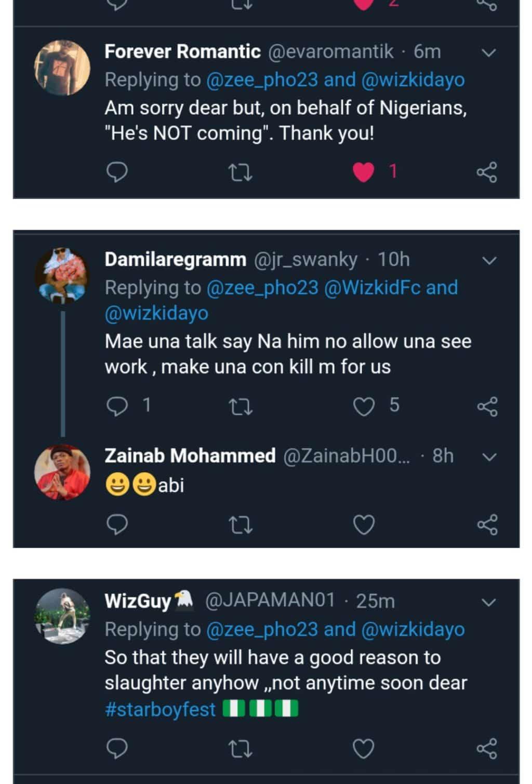Viewport: 532px width, 784px height.
Task: Reply to WizGuy's tweet
Action: pyautogui.click(x=117, y=749)
